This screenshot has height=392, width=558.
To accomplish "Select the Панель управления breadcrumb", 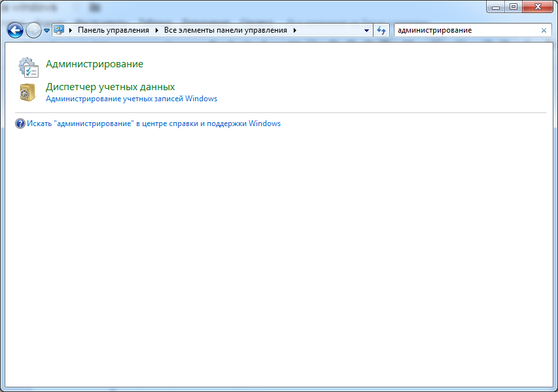I will (x=113, y=30).
